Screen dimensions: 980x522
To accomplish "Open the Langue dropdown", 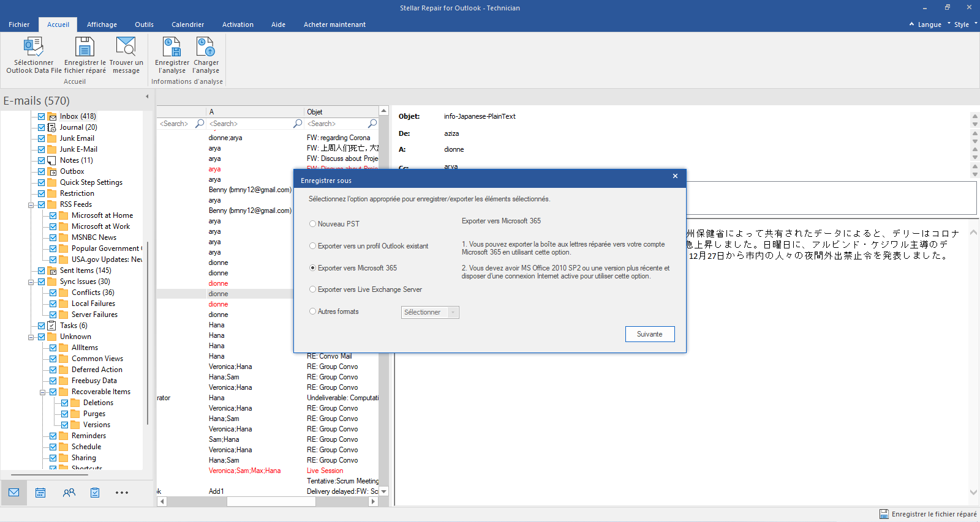I will tap(929, 24).
